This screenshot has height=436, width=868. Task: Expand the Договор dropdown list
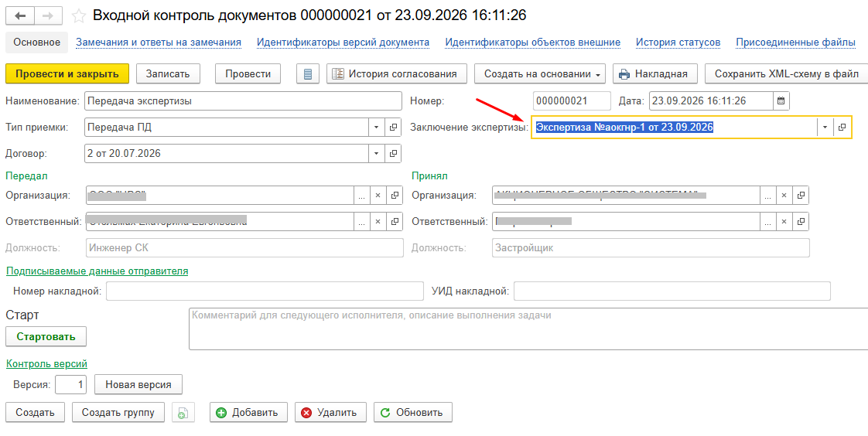coord(377,153)
